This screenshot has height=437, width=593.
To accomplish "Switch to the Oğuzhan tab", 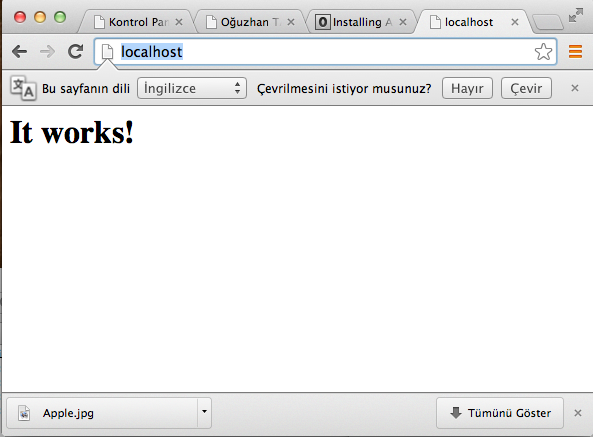I will [x=250, y=22].
